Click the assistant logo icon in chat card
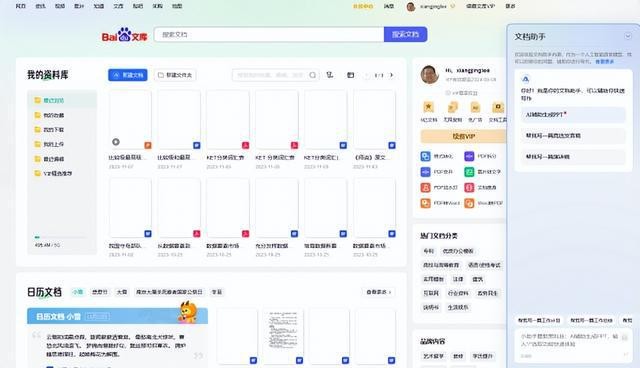The image size is (640, 368). tap(526, 79)
